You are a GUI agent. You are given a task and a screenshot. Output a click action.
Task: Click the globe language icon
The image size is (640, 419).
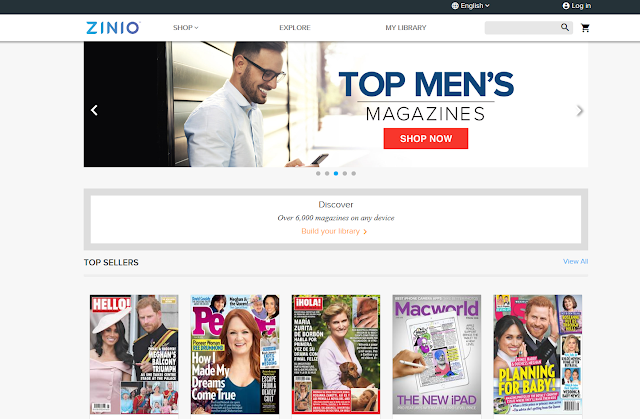point(455,6)
